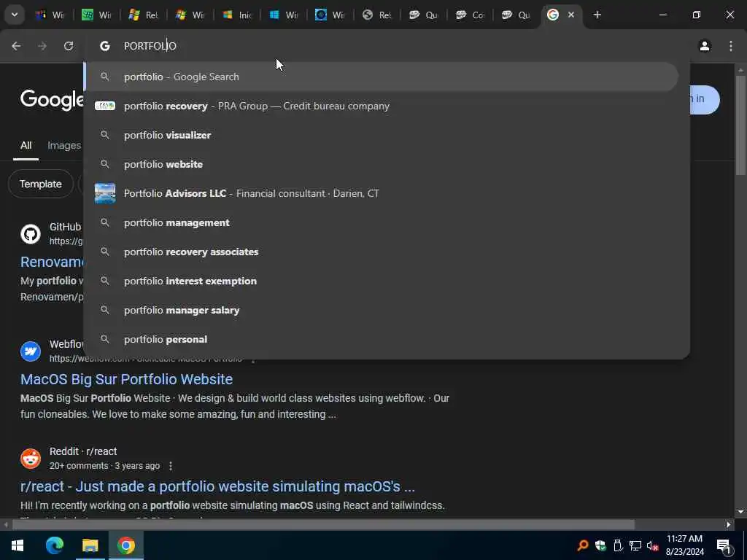Go back with the browser back arrow
747x560 pixels.
[16, 46]
